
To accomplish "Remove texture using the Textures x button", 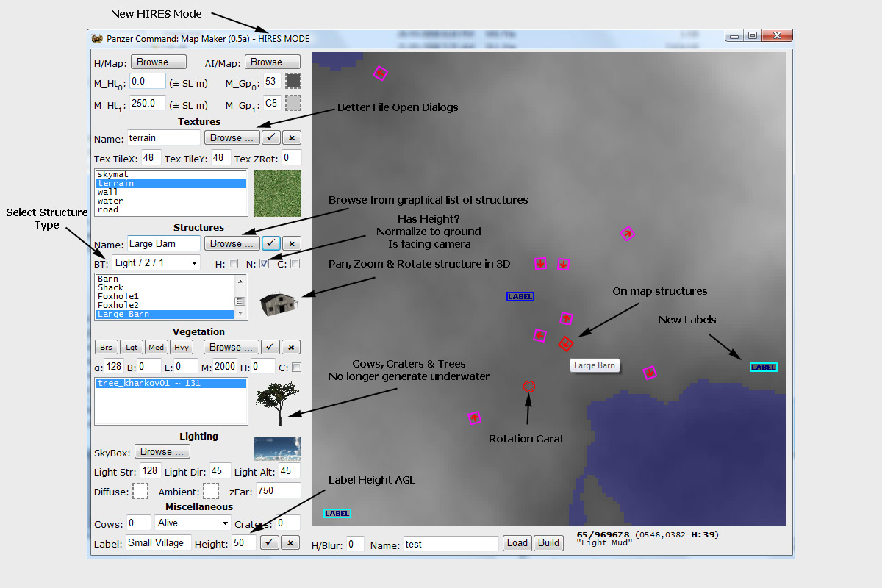I will (x=291, y=137).
